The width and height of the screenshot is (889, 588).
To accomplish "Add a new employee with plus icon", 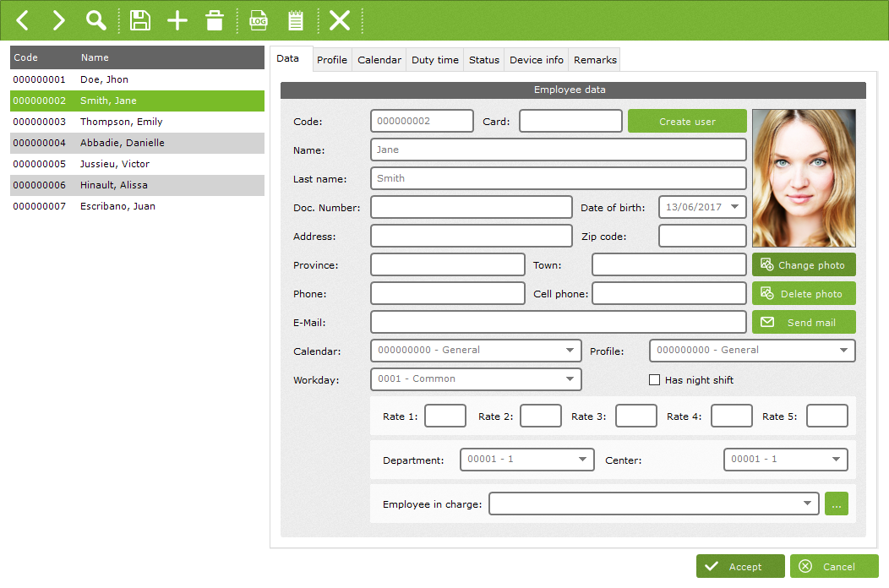I will point(177,20).
